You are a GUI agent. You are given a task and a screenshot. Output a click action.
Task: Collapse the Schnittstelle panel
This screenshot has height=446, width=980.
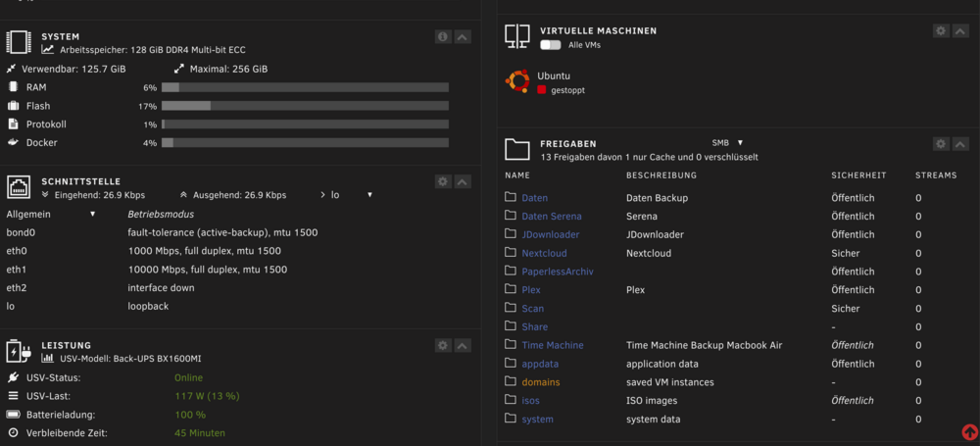pyautogui.click(x=463, y=181)
